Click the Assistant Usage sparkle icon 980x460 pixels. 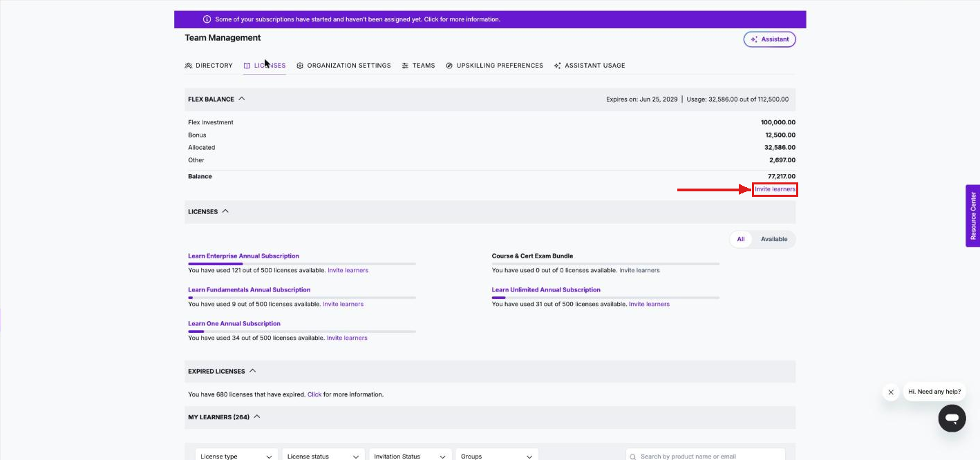coord(558,66)
